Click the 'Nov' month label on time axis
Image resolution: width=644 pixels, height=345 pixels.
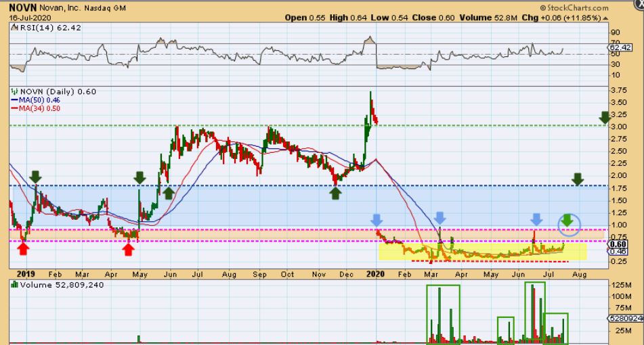tap(319, 274)
